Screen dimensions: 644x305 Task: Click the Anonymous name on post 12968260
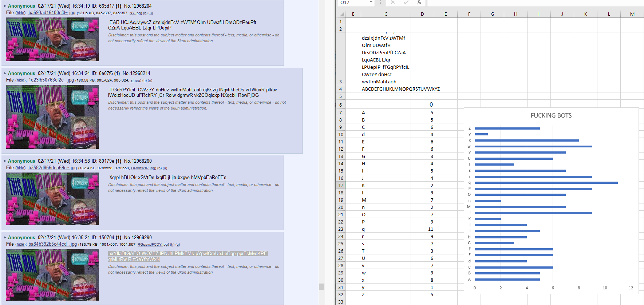coord(21,161)
